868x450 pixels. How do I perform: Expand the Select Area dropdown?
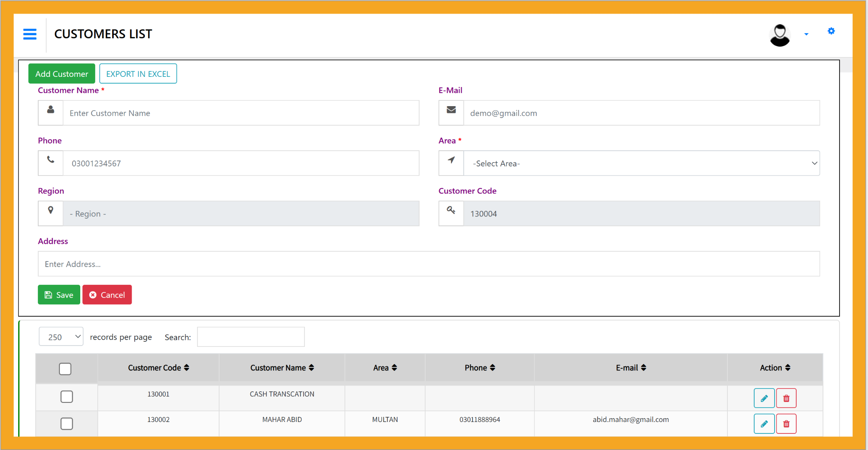(x=641, y=163)
